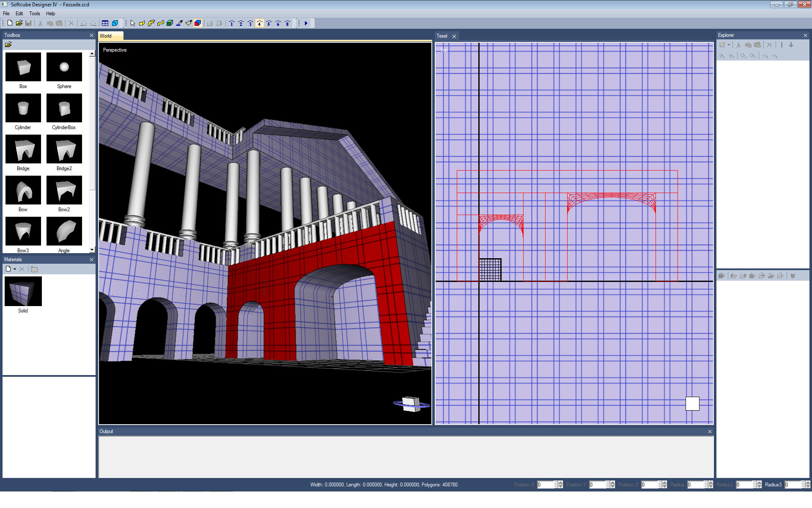812x508 pixels.
Task: Toggle grid size 1 button
Action: tap(232, 23)
